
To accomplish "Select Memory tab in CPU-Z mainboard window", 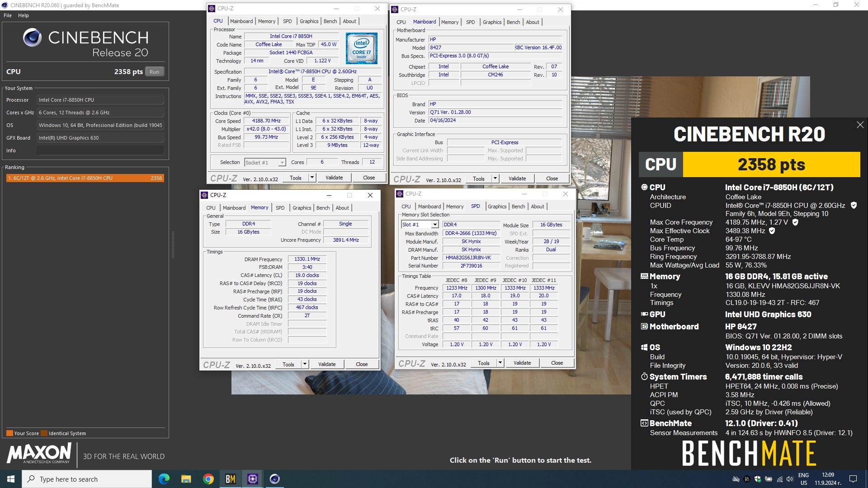I will pos(450,22).
